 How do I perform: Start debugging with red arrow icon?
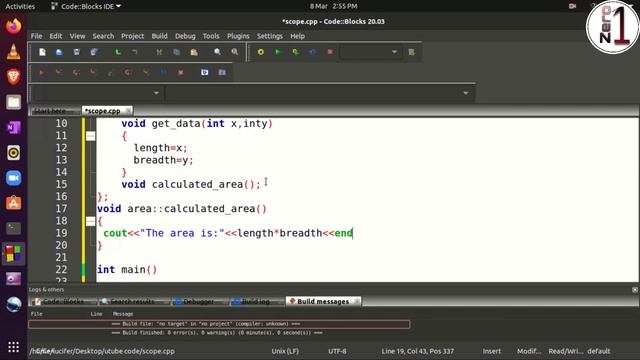pyautogui.click(x=41, y=72)
